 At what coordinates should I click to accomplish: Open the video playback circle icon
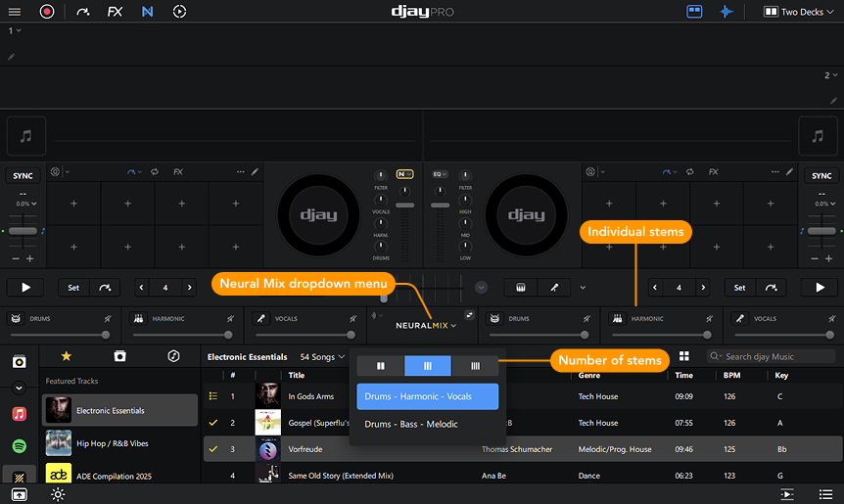pos(179,12)
